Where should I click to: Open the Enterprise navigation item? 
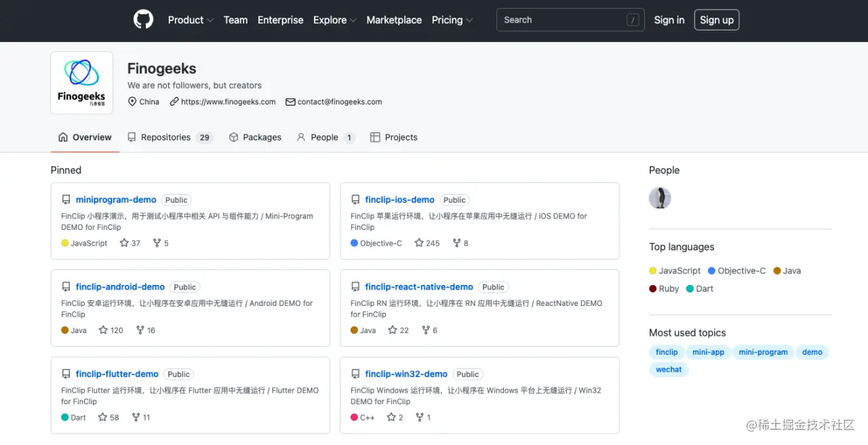point(280,20)
